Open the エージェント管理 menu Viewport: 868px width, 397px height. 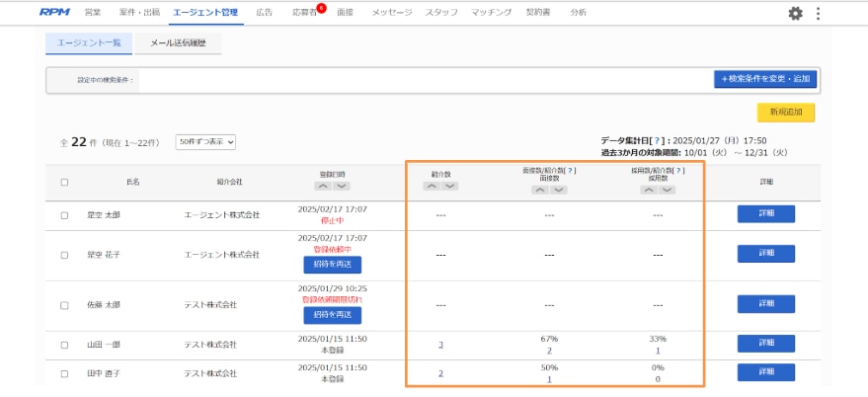[x=205, y=12]
